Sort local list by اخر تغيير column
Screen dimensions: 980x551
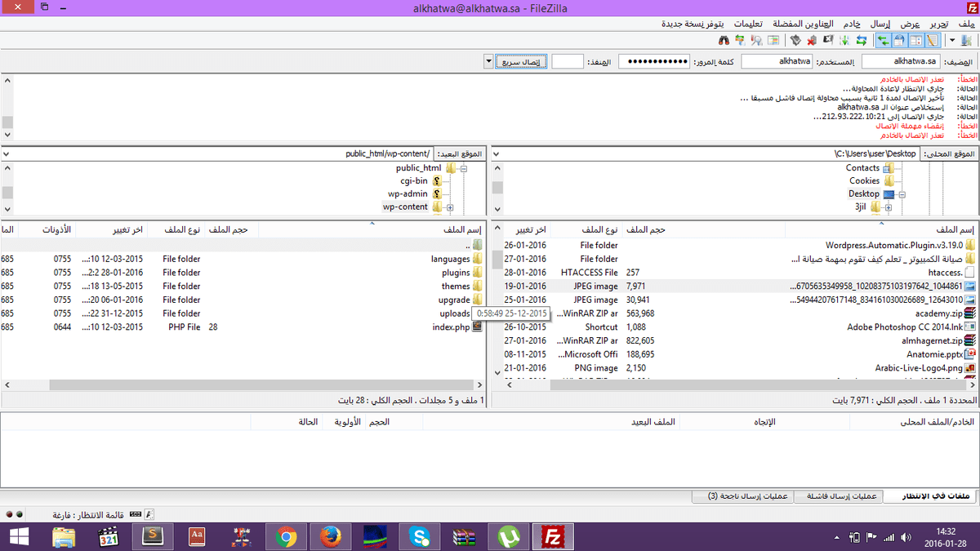coord(530,230)
